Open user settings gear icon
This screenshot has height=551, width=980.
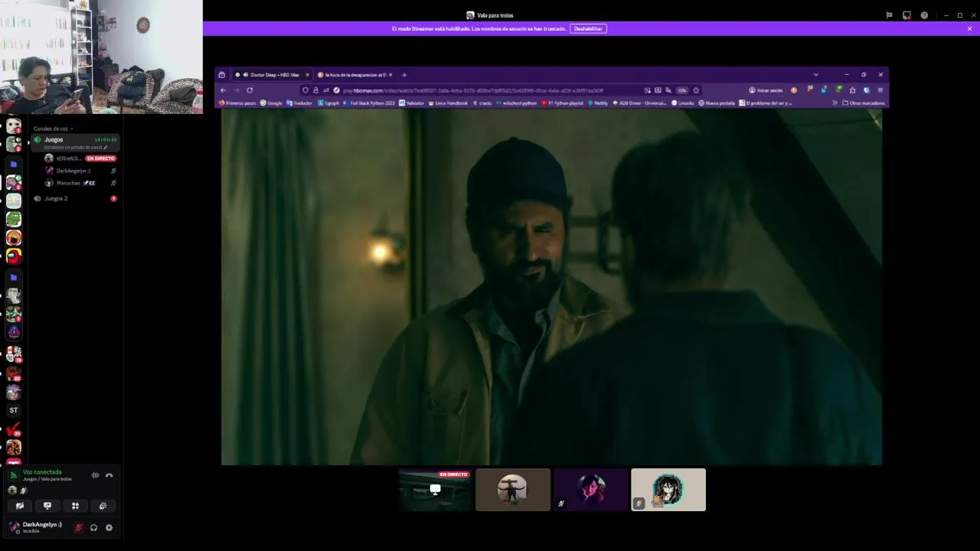click(109, 527)
